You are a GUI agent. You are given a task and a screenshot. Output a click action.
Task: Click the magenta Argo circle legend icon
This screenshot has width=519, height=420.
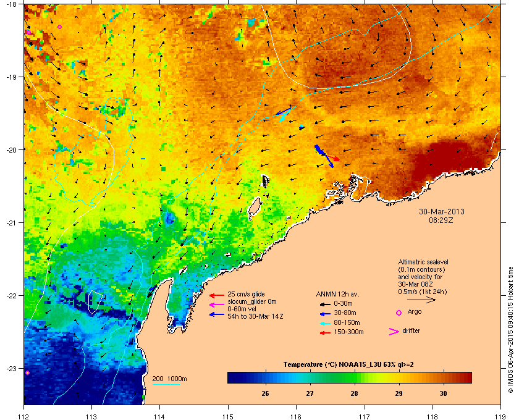(399, 313)
